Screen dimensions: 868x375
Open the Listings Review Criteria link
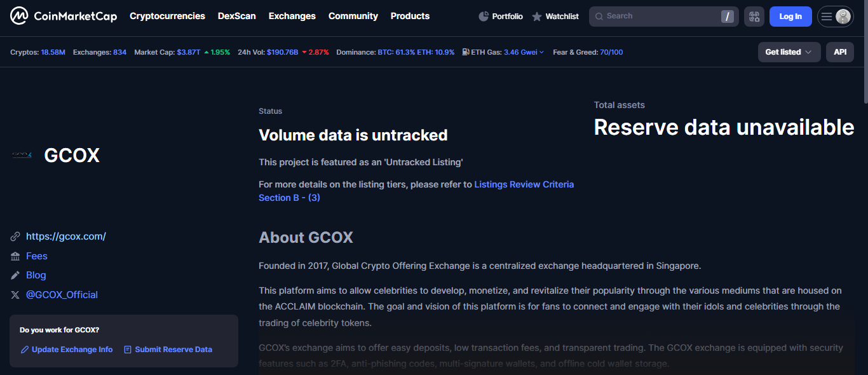pos(524,184)
